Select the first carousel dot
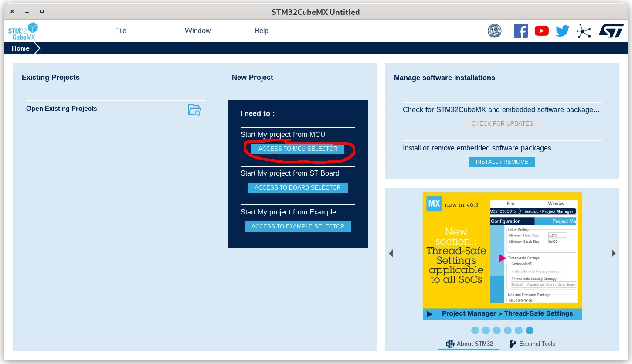632x364 pixels. pyautogui.click(x=475, y=330)
